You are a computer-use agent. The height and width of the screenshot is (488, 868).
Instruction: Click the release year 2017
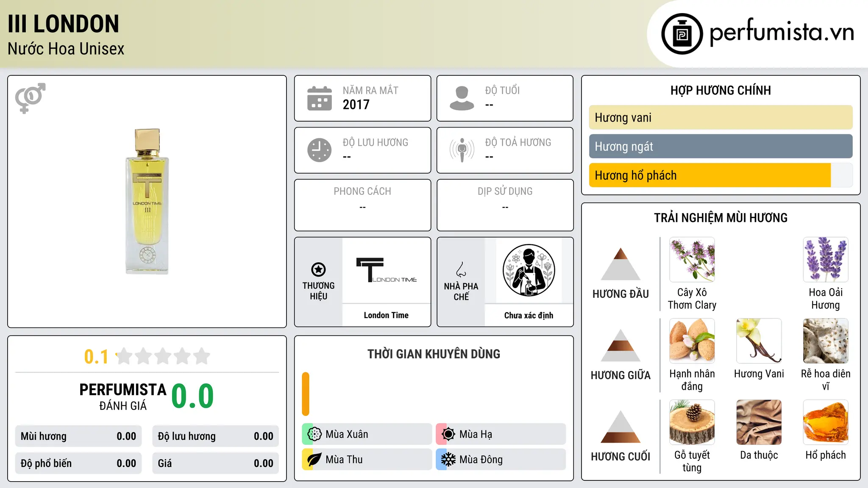coord(356,105)
